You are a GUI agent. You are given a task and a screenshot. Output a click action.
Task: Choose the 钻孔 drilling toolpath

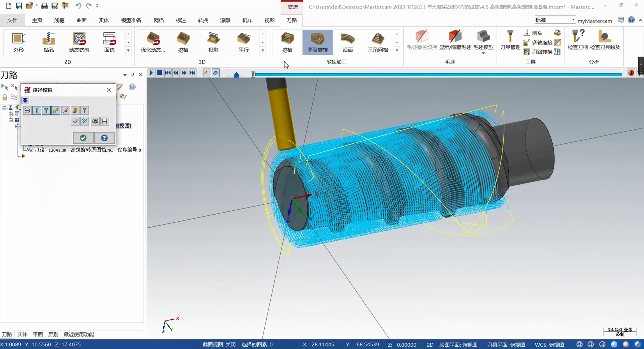pos(49,42)
